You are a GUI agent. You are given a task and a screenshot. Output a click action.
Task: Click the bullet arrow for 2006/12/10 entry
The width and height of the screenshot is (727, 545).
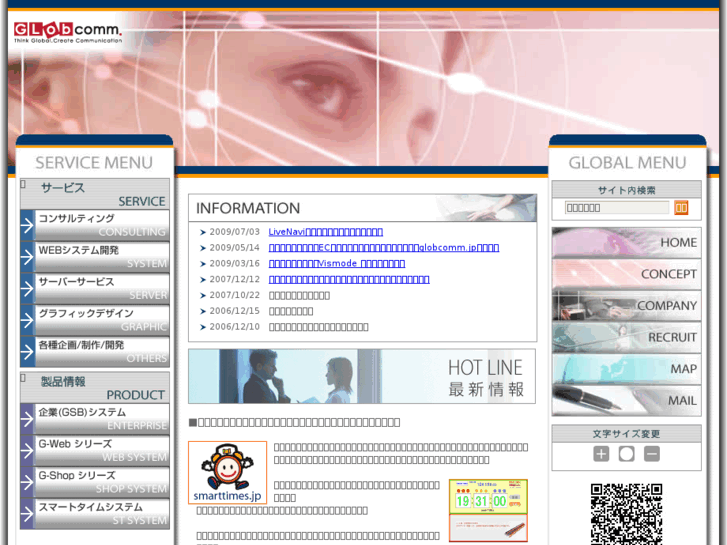pyautogui.click(x=203, y=327)
